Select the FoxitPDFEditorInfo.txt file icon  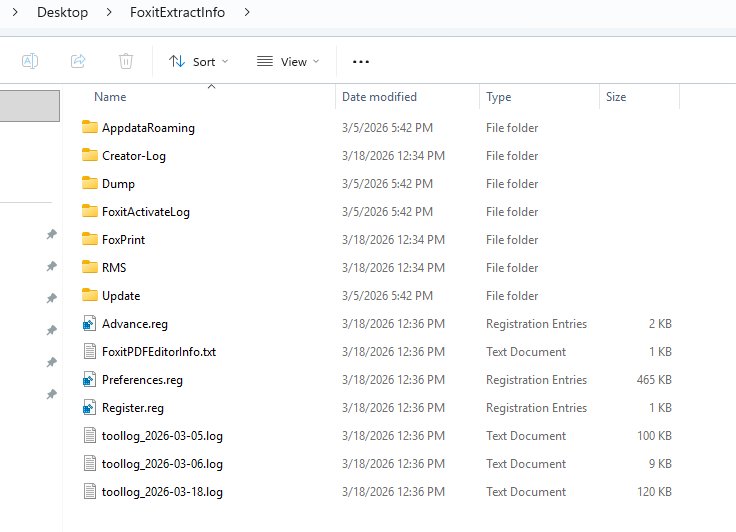pos(90,351)
